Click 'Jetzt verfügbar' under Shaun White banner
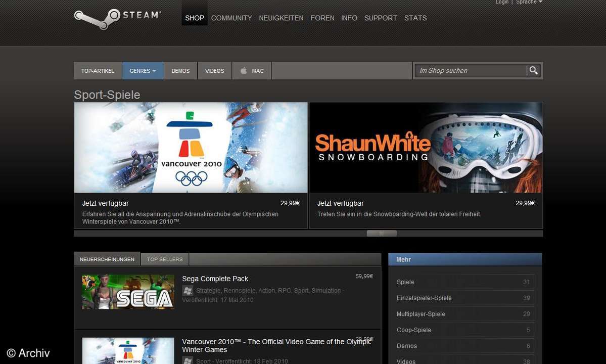This screenshot has width=606, height=364. pyautogui.click(x=341, y=203)
